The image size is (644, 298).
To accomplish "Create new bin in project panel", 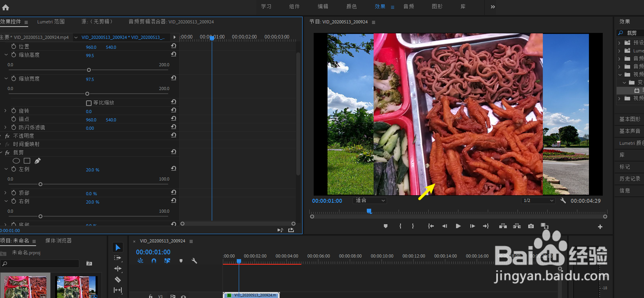I will click(x=89, y=263).
